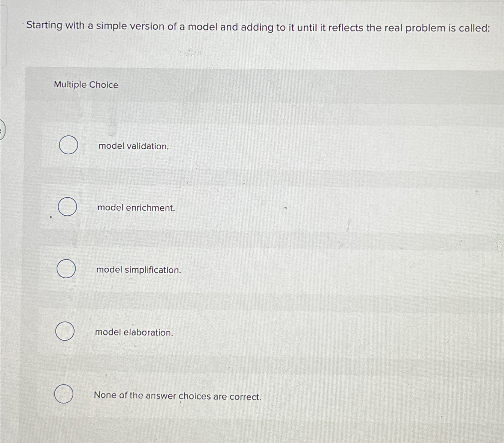
Task: Click the word "Starting" in the question
Action: (44, 26)
